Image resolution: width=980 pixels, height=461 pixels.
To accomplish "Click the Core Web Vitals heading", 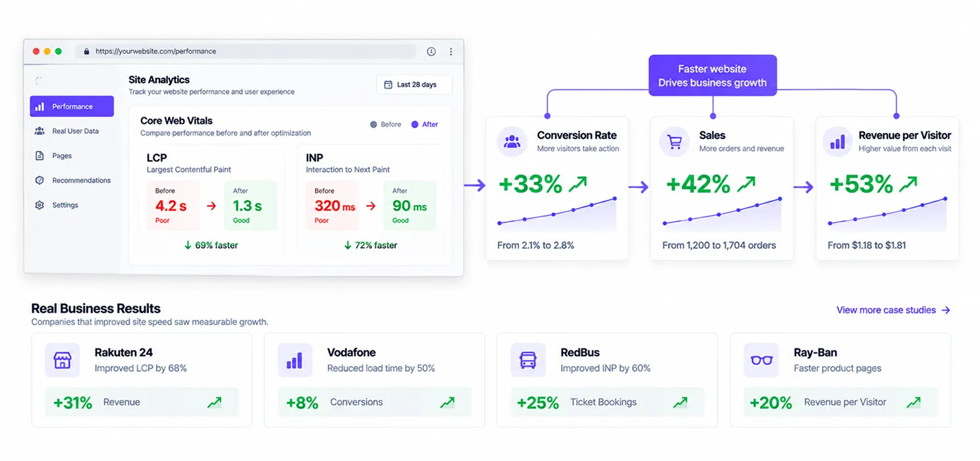I will [177, 121].
